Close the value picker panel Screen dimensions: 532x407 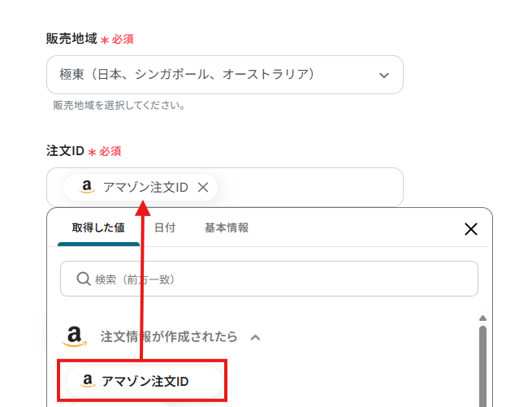point(470,229)
